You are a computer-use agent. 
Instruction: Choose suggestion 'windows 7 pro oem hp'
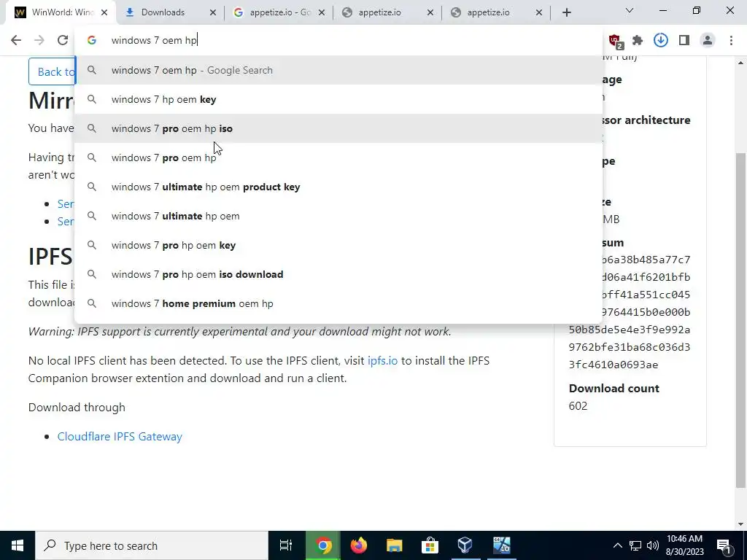[338, 157]
